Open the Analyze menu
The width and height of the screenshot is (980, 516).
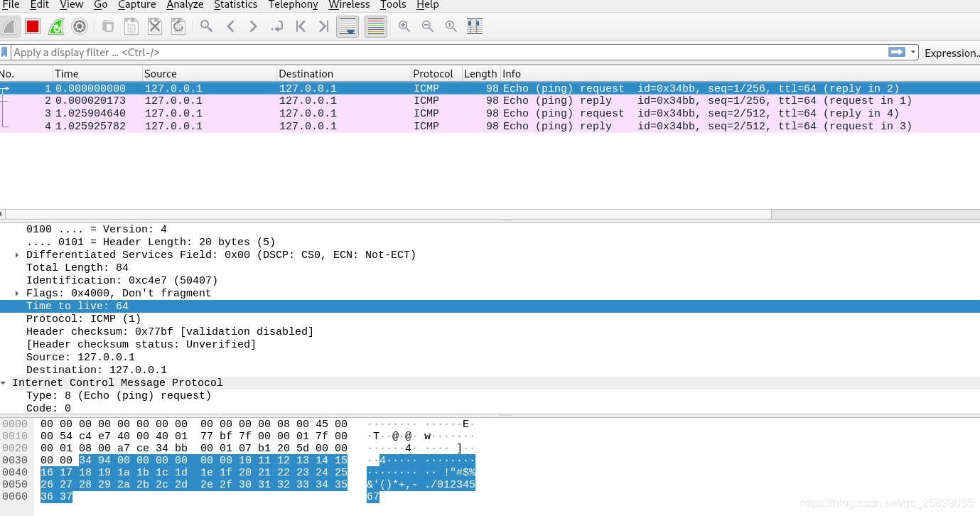tap(185, 5)
